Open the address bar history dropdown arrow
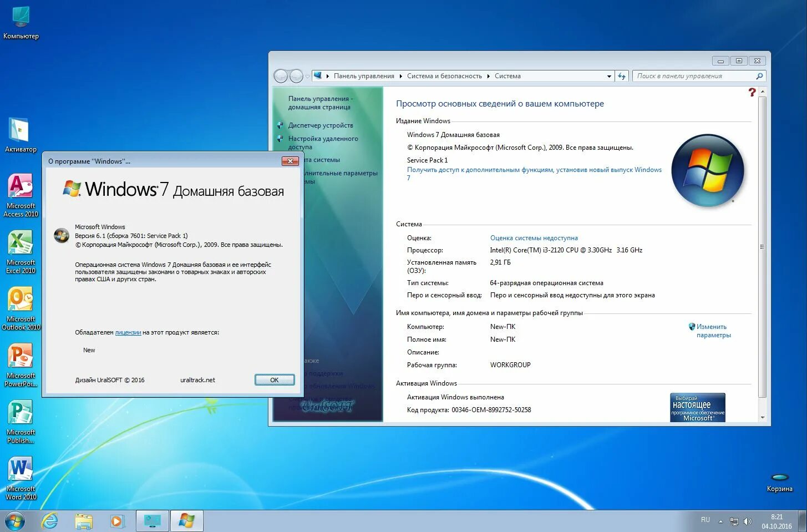 (x=609, y=76)
